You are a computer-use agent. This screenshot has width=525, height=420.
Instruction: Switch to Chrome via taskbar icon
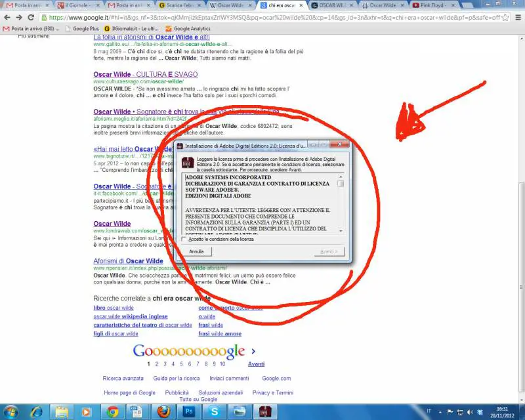[112, 411]
